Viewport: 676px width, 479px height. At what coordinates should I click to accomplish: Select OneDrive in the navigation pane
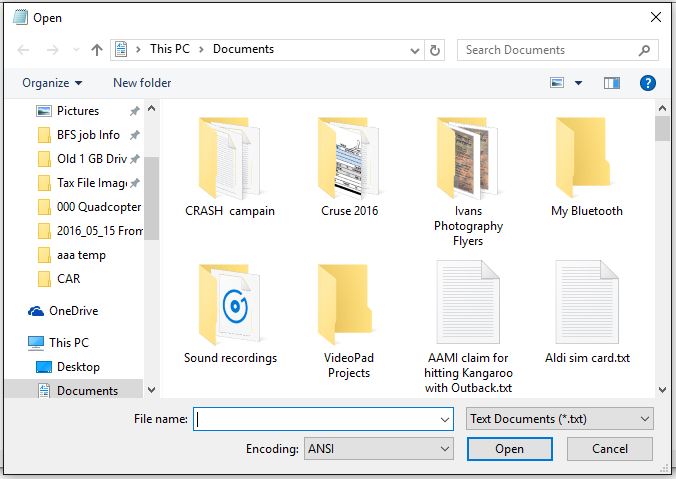click(x=73, y=311)
